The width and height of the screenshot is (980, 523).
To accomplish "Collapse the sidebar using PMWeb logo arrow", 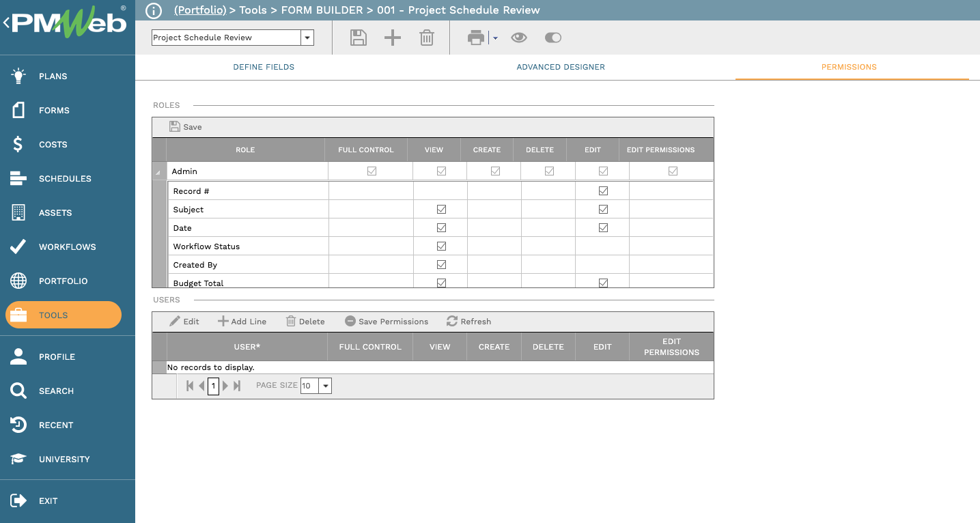I will click(x=6, y=23).
